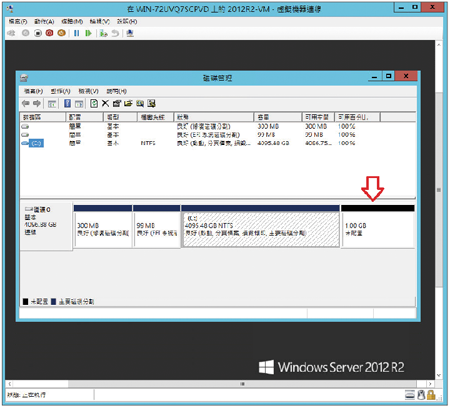450x408 pixels.
Task: Click the keyboard status icon in status bar
Action: click(410, 395)
